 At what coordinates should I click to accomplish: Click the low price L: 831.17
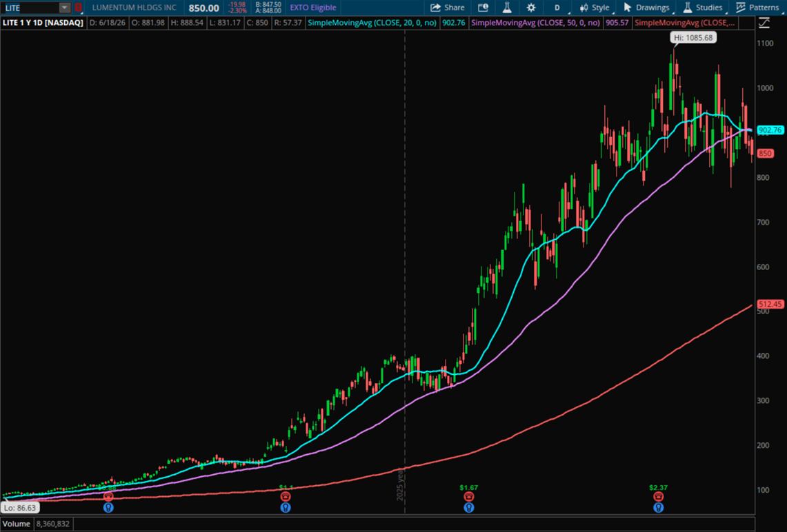pyautogui.click(x=226, y=23)
